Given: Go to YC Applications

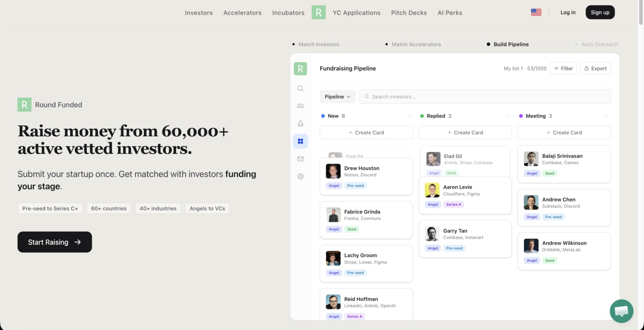Looking at the screenshot, I should 356,13.
